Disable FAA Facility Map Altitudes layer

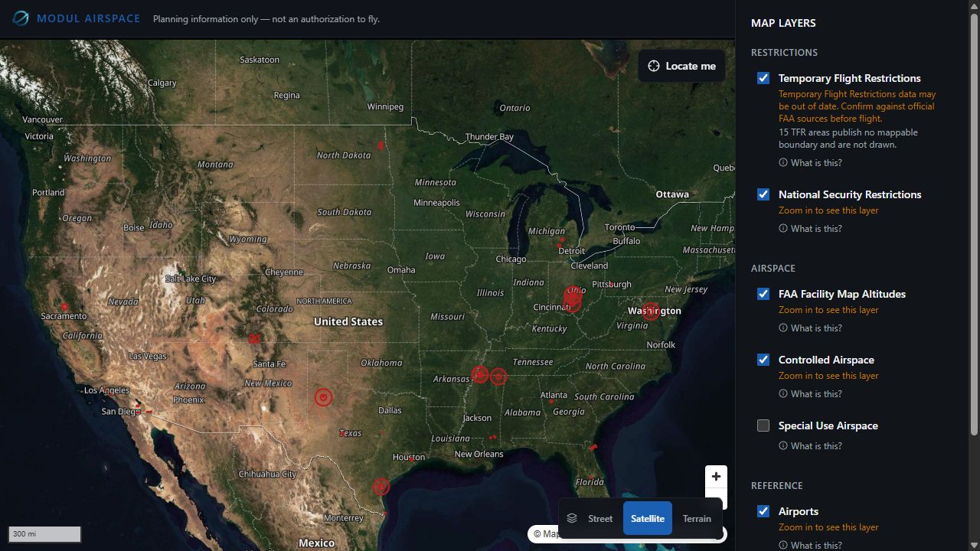point(763,294)
